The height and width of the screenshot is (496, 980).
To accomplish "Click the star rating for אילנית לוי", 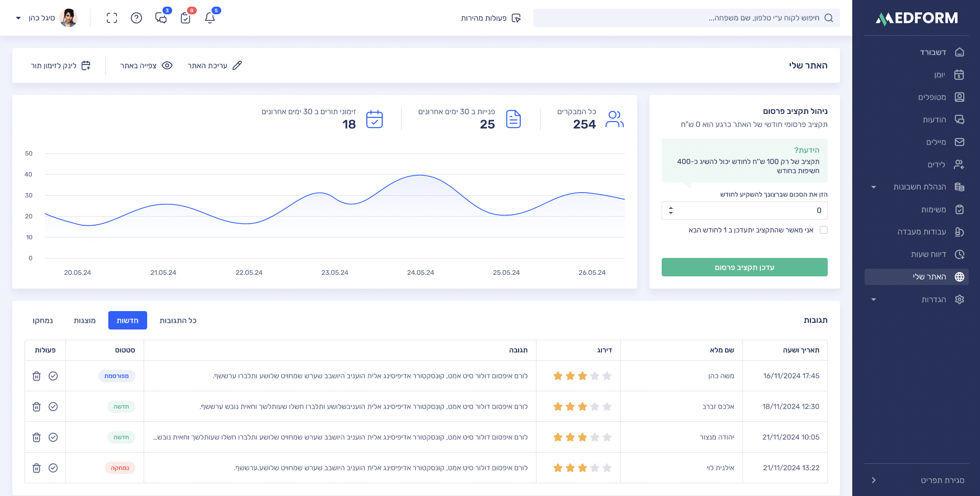I will tap(582, 468).
